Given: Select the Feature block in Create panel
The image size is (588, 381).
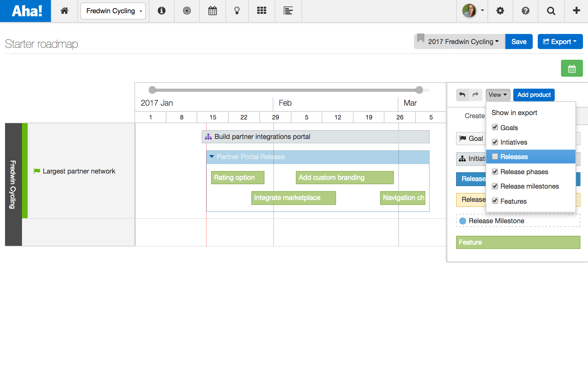Looking at the screenshot, I should click(518, 242).
